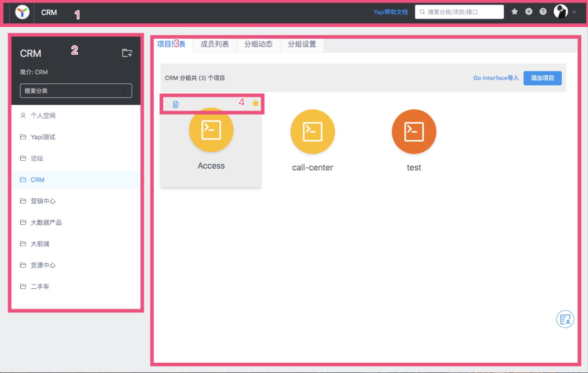
Task: Click the test project name
Action: (x=414, y=167)
